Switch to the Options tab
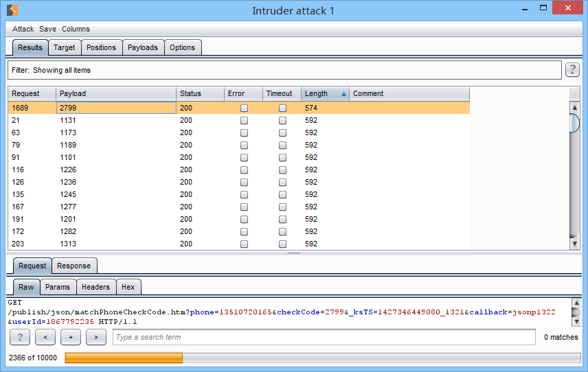 (182, 47)
